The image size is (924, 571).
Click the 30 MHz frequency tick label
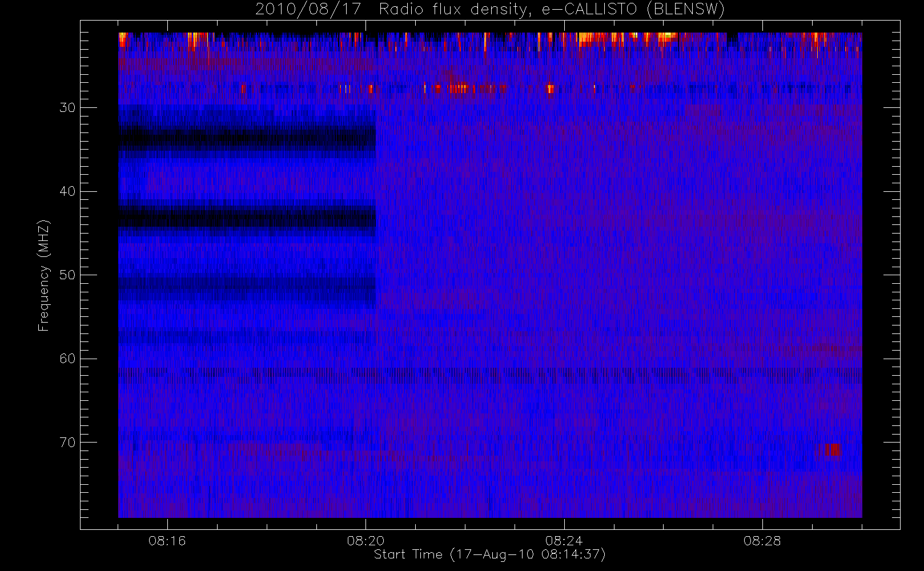67,107
